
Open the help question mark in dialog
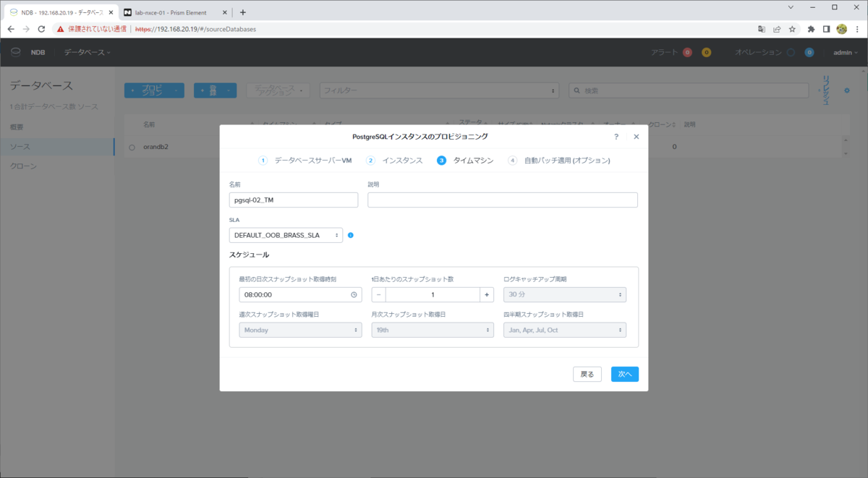coord(616,136)
